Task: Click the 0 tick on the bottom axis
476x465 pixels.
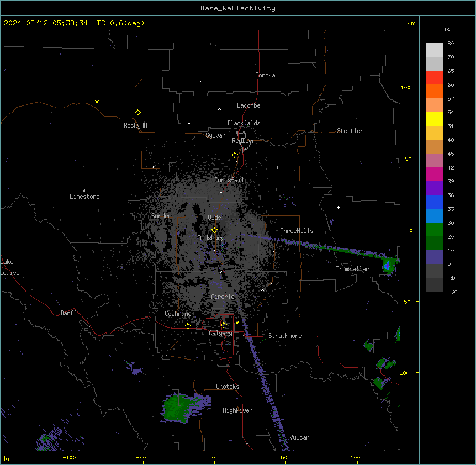Action: [213, 457]
